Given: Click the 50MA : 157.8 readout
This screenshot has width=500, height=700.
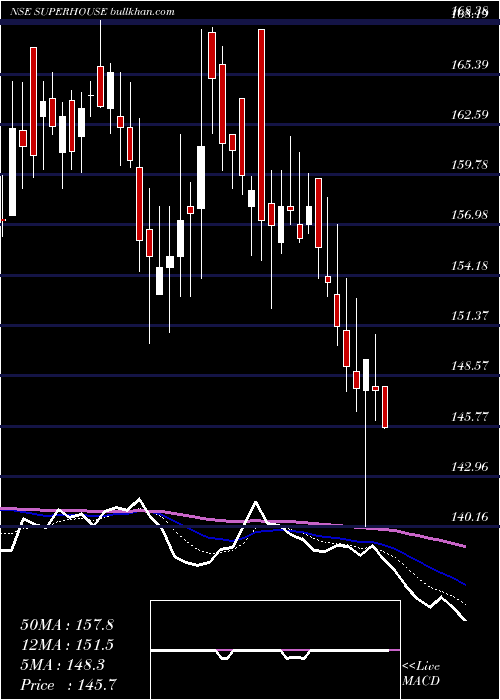Looking at the screenshot, I should [67, 625].
